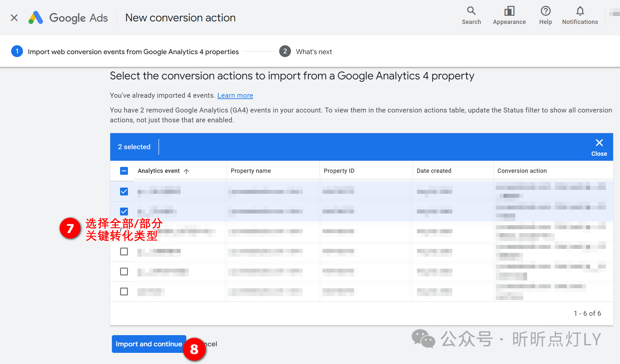Screen dimensions: 620x364
Task: Click the step 1 numbered circle
Action: coord(17,51)
